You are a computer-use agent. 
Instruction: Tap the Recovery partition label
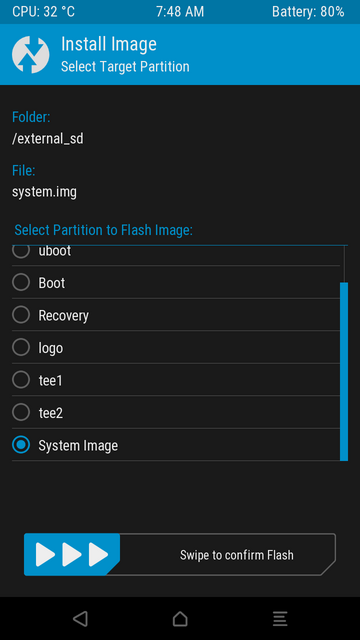click(63, 316)
